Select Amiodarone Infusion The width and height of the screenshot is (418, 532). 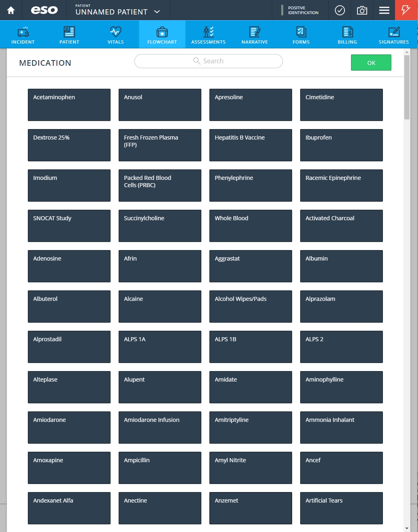[x=160, y=428]
